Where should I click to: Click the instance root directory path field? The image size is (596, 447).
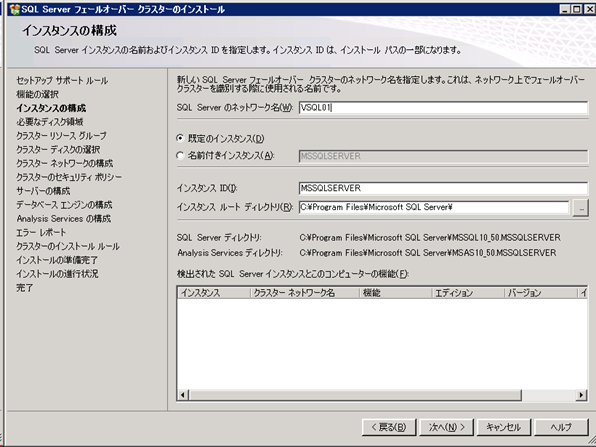click(x=434, y=208)
